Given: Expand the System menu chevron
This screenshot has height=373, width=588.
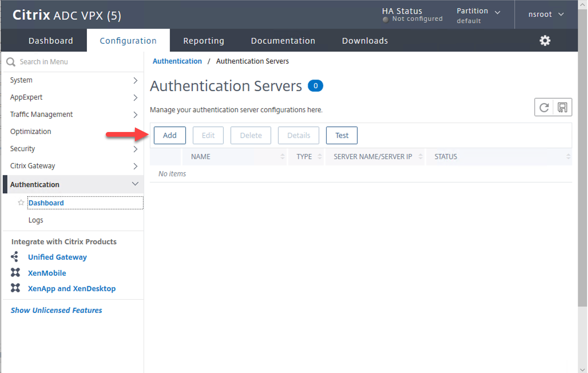Looking at the screenshot, I should [135, 80].
